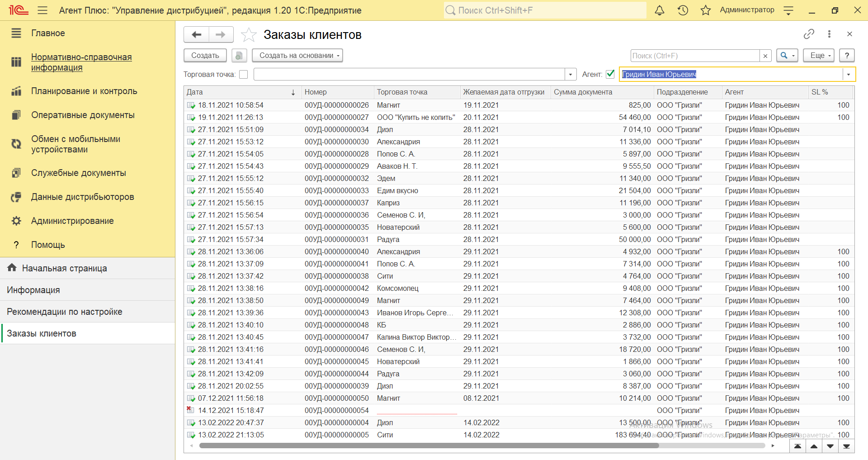868x460 pixels.
Task: Expand the Торговая точка dropdown list
Action: (x=571, y=75)
